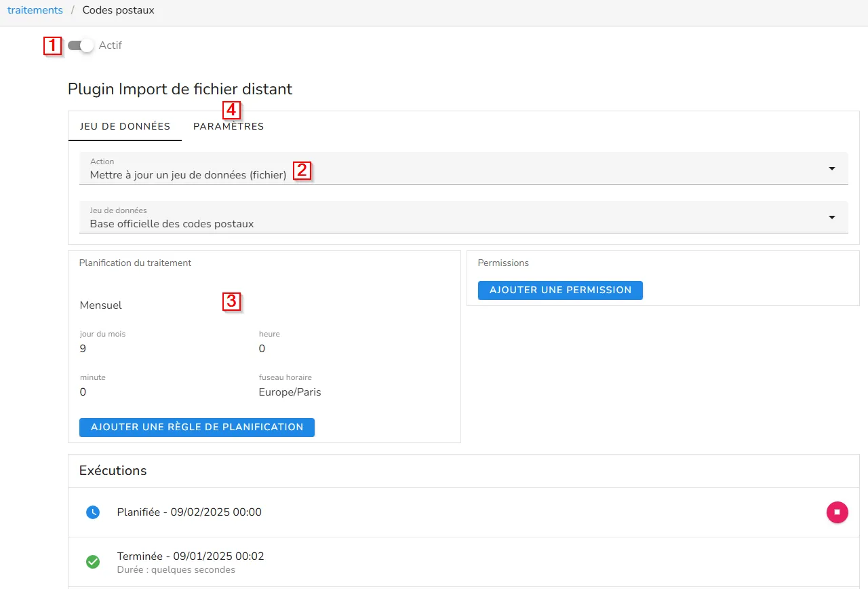Click the Action dropdown arrow
The height and width of the screenshot is (589, 868).
pyautogui.click(x=832, y=168)
